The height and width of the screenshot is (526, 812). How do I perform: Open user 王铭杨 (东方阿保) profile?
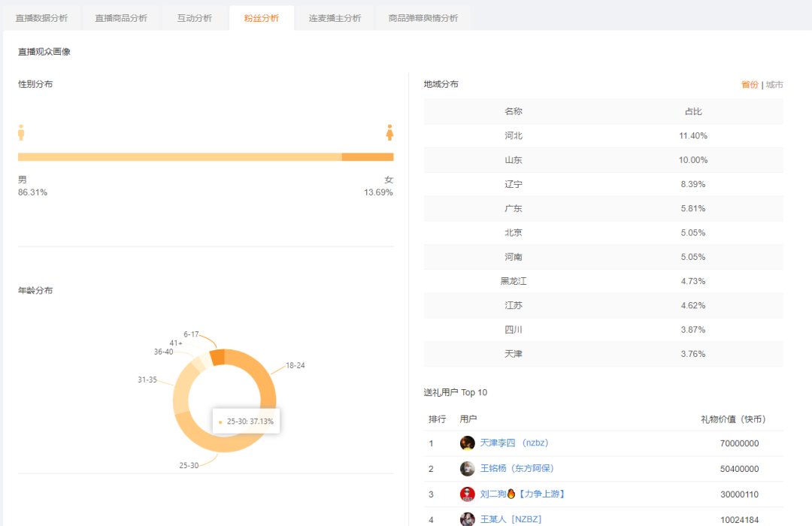(x=517, y=469)
